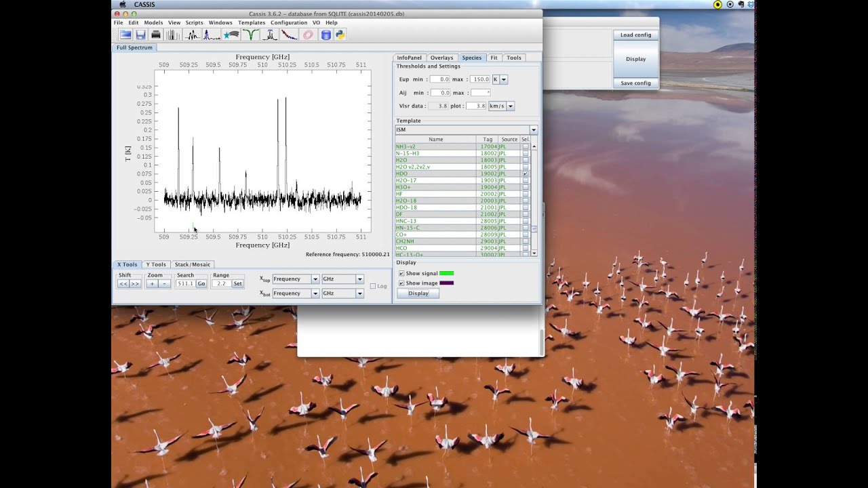Shift spectrum right with >> button
Viewport: 868px width, 488px height.
point(136,284)
